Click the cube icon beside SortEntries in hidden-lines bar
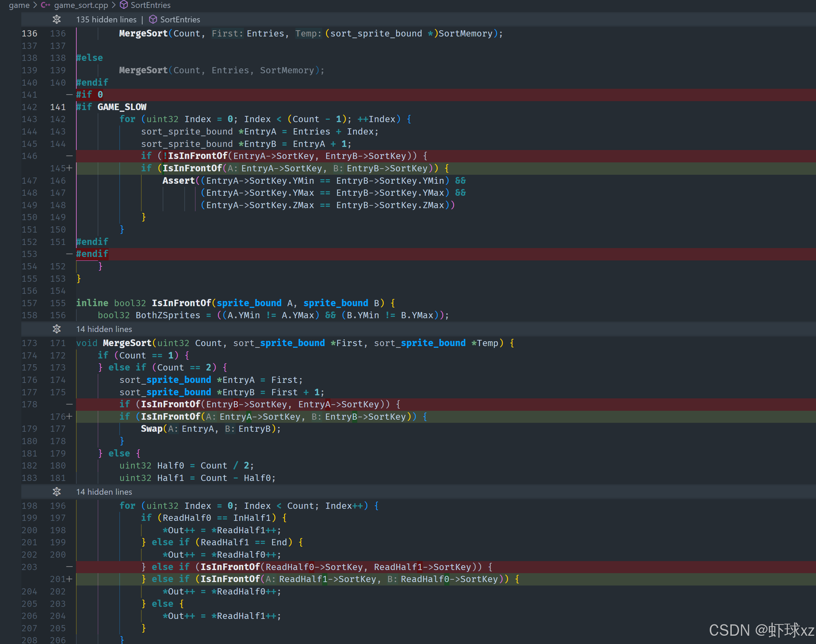The width and height of the screenshot is (816, 644). [153, 19]
